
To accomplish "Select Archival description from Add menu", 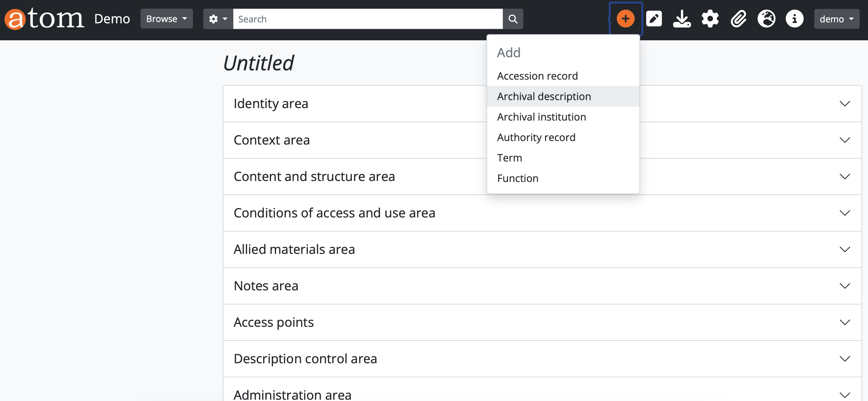I will (543, 96).
